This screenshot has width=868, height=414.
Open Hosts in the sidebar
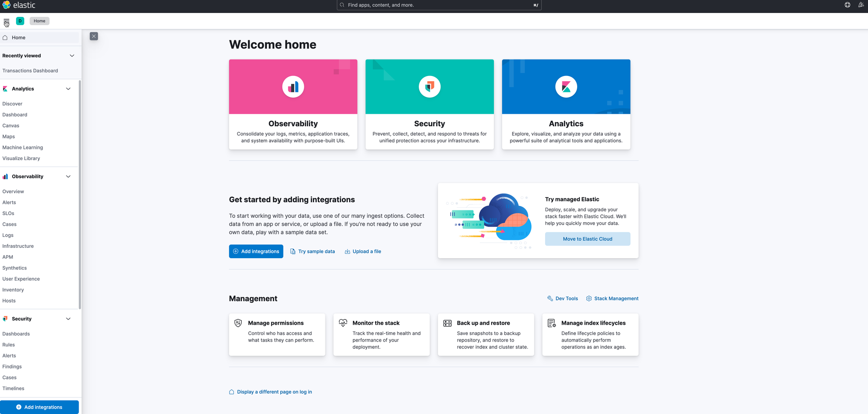coord(9,301)
